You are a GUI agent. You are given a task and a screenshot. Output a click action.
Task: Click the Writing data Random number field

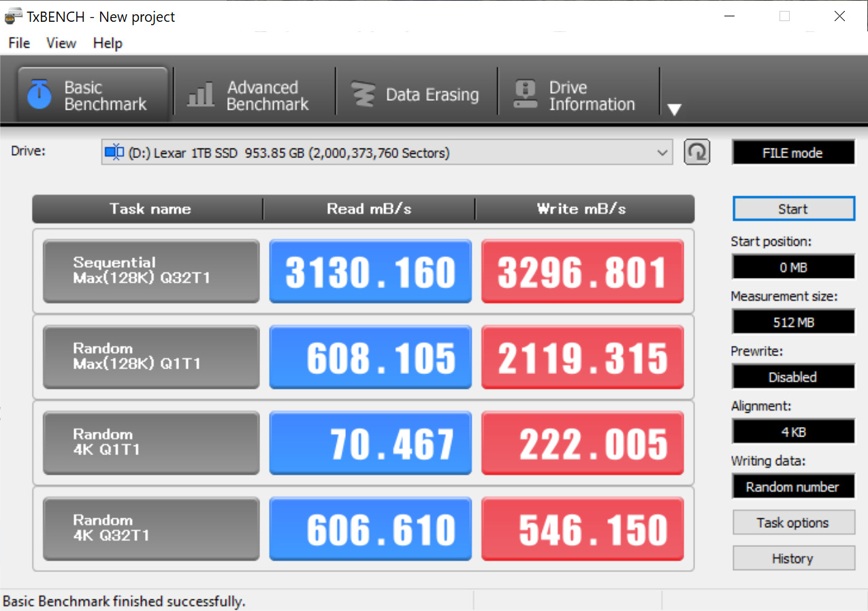(x=792, y=486)
